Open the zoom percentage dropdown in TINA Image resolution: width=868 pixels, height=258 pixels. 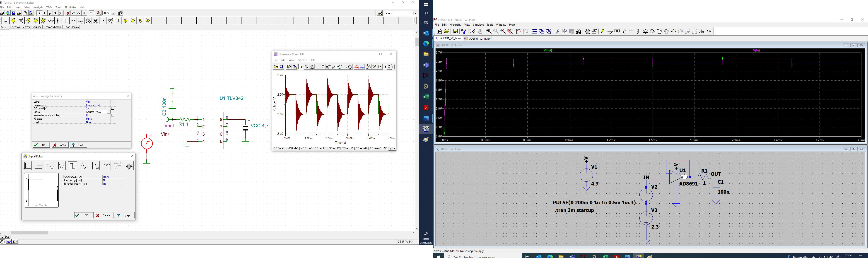point(113,13)
